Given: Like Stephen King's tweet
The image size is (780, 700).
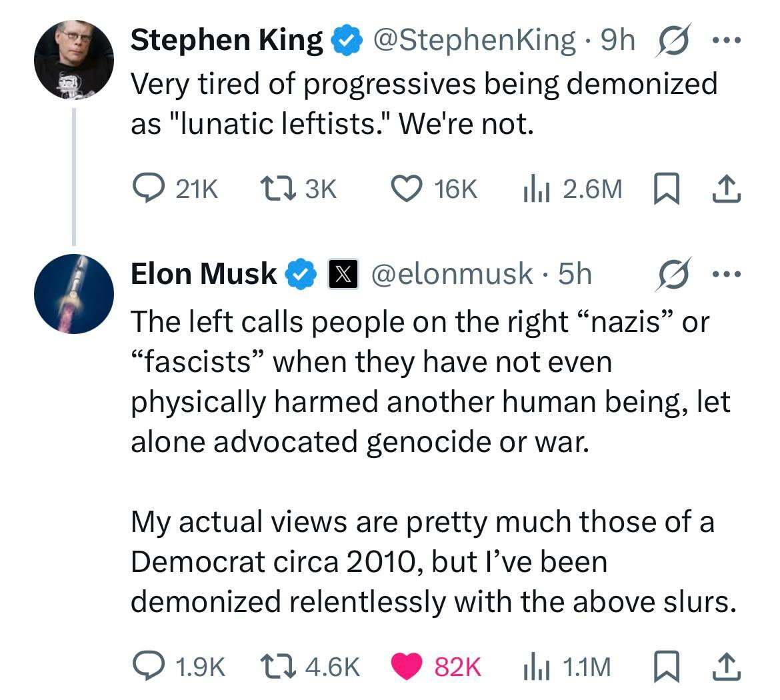Looking at the screenshot, I should (403, 190).
